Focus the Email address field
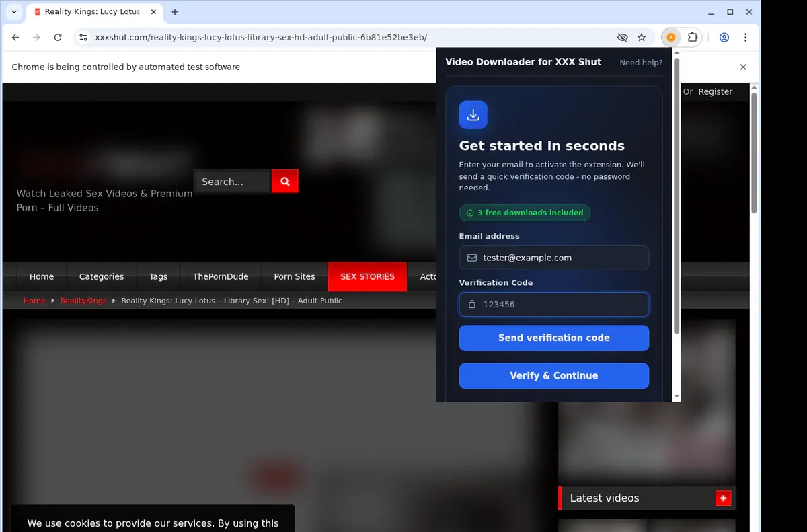 [554, 258]
